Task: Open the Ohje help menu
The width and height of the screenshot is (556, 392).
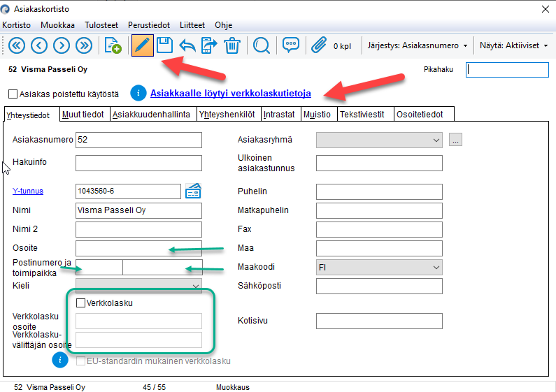Action: click(223, 25)
